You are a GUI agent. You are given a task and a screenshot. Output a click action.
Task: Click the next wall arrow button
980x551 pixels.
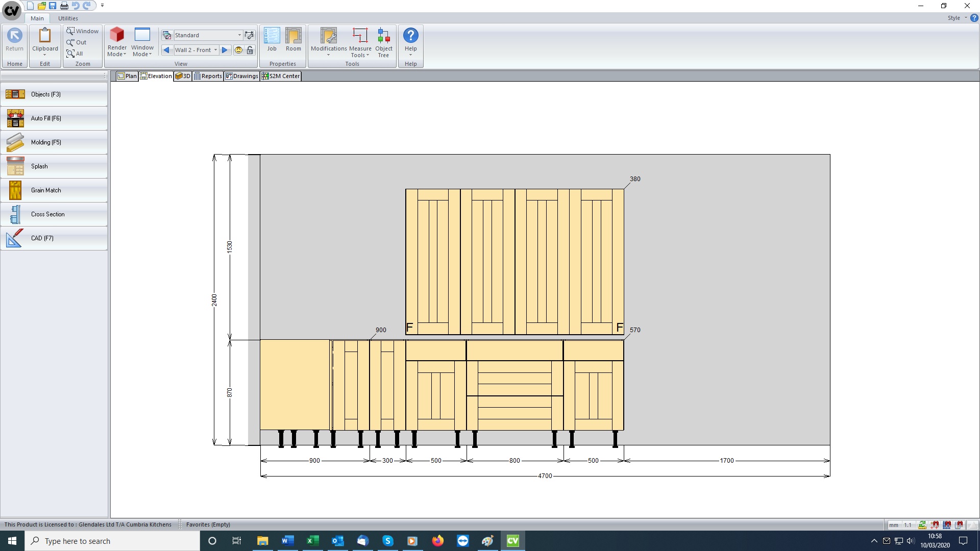[225, 50]
